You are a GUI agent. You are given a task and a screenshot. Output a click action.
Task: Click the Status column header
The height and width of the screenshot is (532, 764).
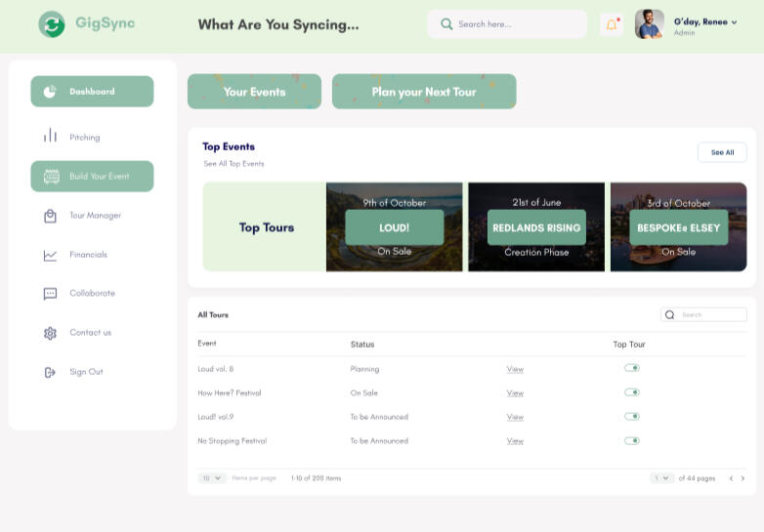click(x=362, y=345)
